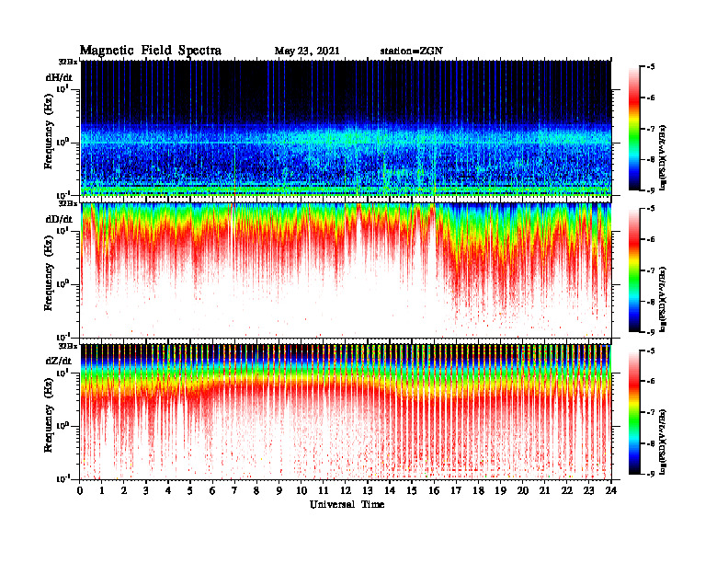Image resolution: width=728 pixels, height=563 pixels.
Task: Click the "-5" tick on dH/dt color bar
Action: pos(650,67)
